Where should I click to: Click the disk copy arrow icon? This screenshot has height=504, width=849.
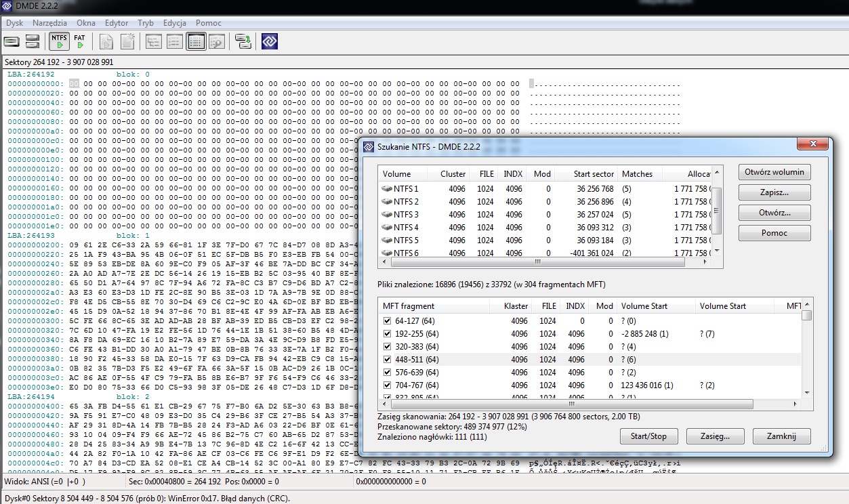[243, 42]
